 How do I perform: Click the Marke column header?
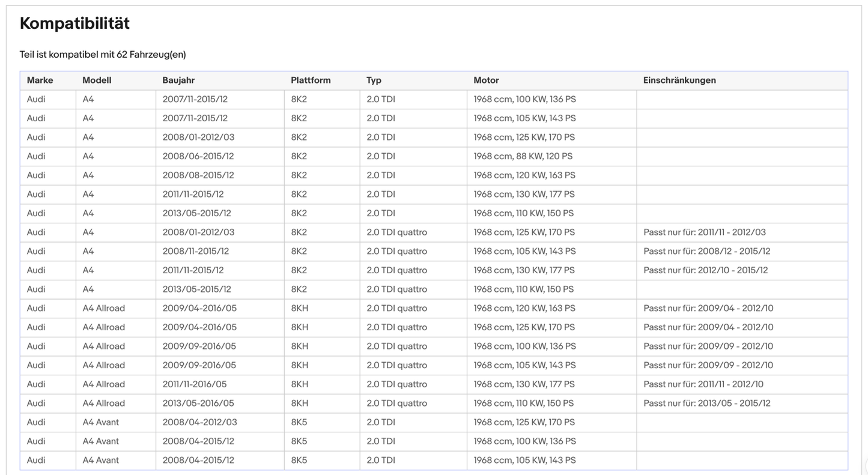[x=40, y=80]
